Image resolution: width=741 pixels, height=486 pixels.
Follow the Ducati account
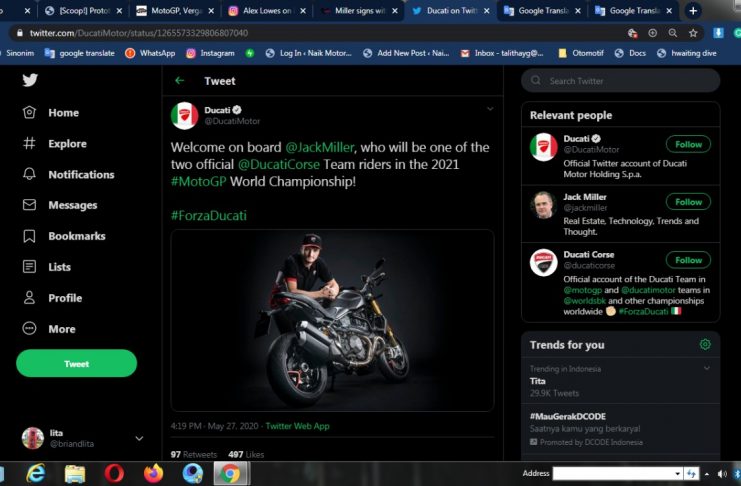[x=688, y=144]
